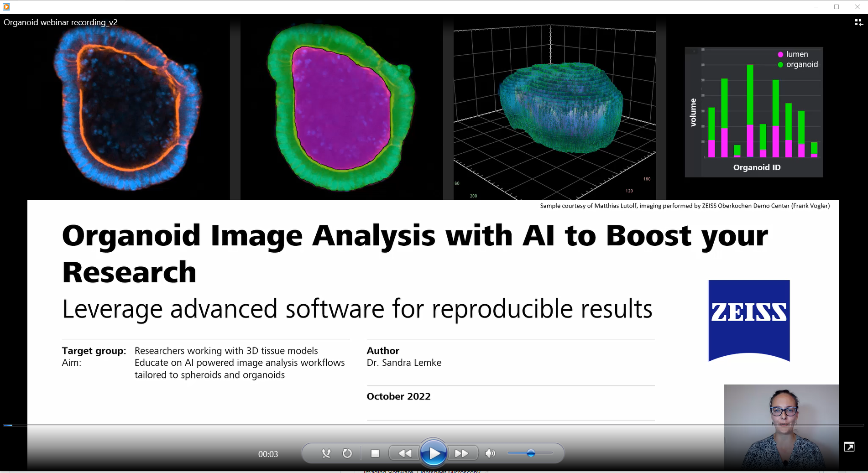Screen dimensions: 868x473
Task: Enable shuffle playback
Action: pyautogui.click(x=326, y=453)
